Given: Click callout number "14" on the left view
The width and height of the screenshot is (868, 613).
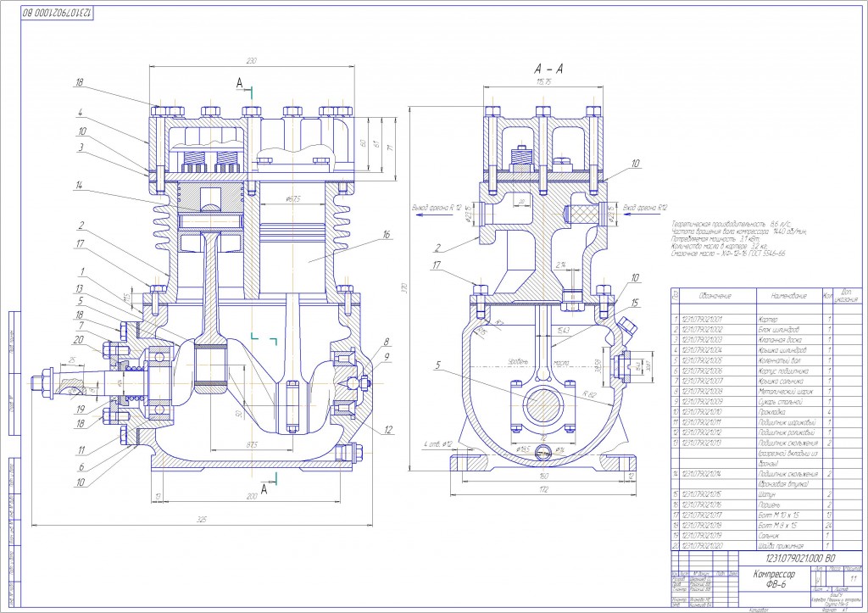Looking at the screenshot, I should tap(79, 186).
